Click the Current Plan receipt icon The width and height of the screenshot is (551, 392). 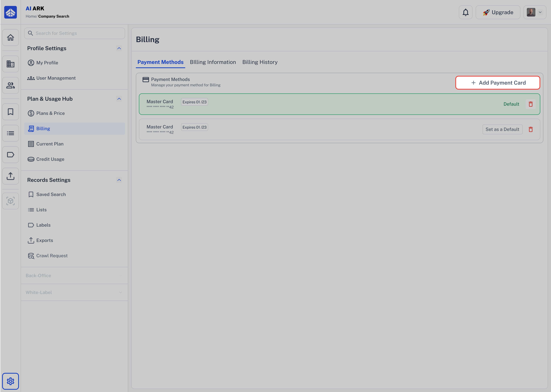coord(31,144)
